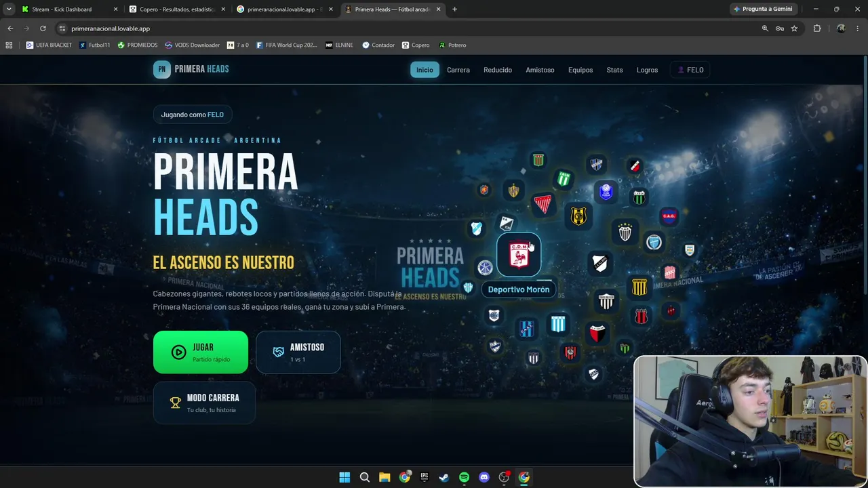Open Amistoso in the top navigation

(540, 70)
